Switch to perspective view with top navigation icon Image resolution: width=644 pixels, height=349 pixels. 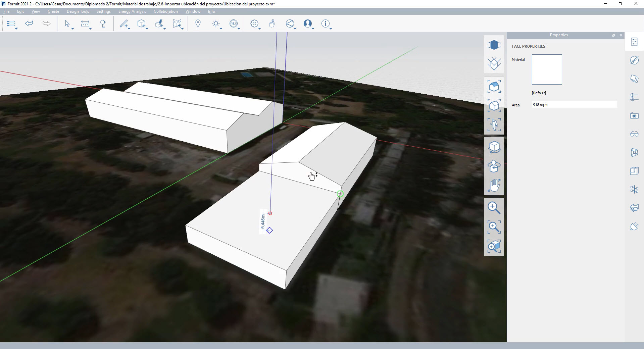494,45
